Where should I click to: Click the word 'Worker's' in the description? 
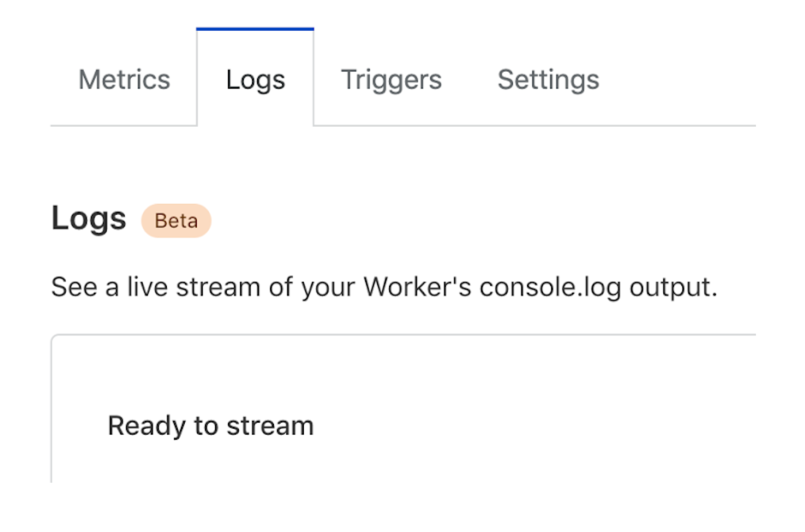coord(417,287)
